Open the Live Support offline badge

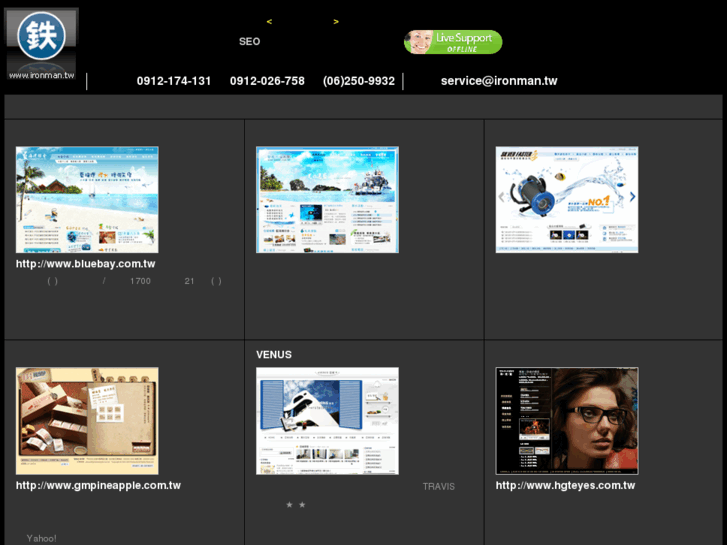pyautogui.click(x=453, y=42)
